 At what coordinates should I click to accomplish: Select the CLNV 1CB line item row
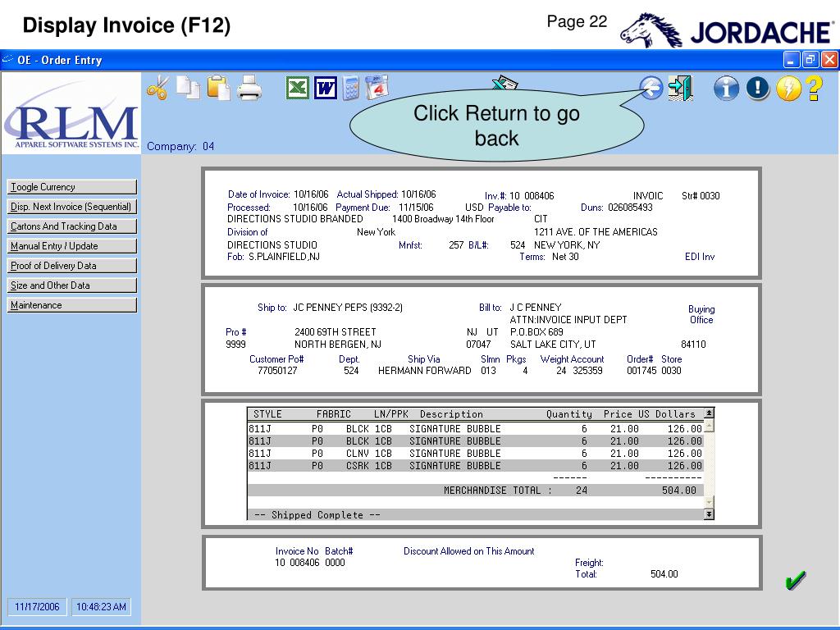[475, 454]
